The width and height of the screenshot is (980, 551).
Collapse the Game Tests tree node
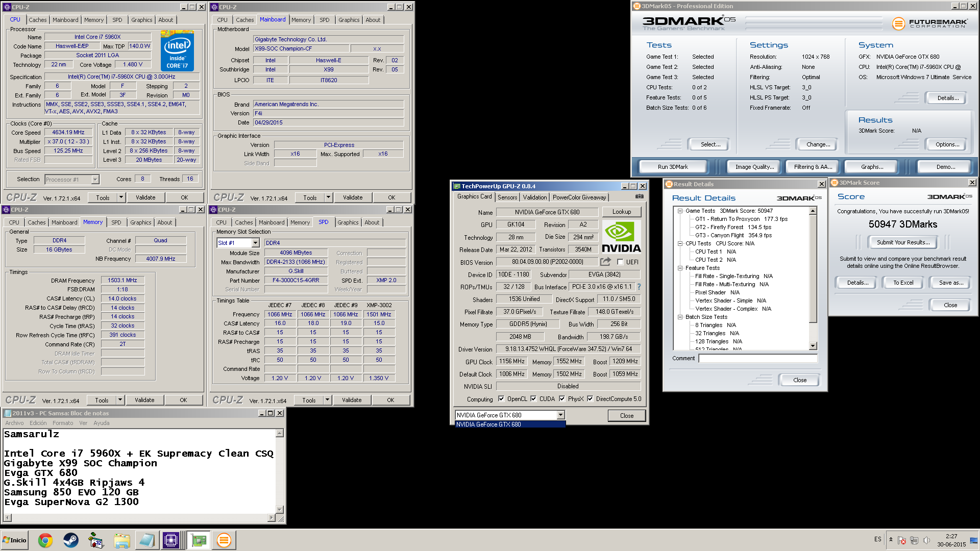pyautogui.click(x=680, y=211)
